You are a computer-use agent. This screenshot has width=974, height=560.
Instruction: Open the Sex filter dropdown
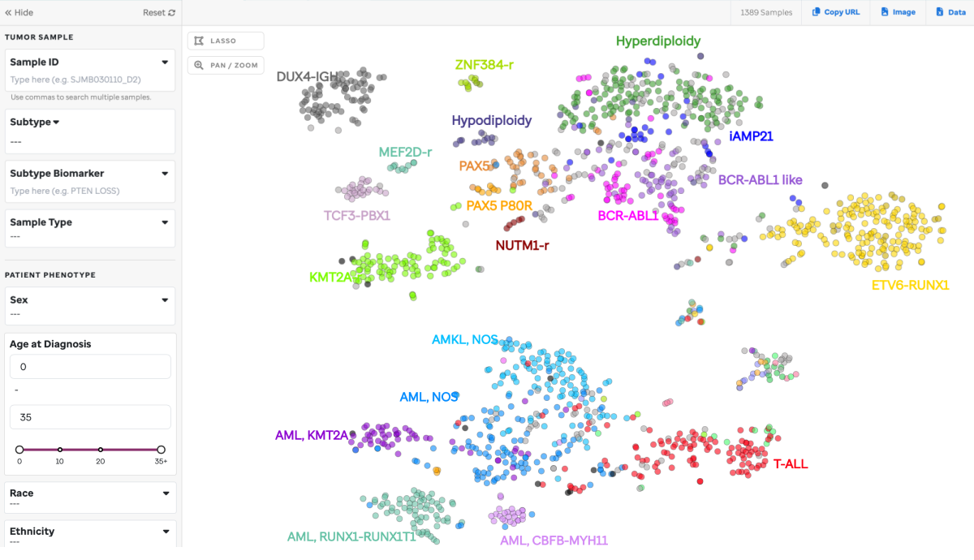(x=165, y=299)
